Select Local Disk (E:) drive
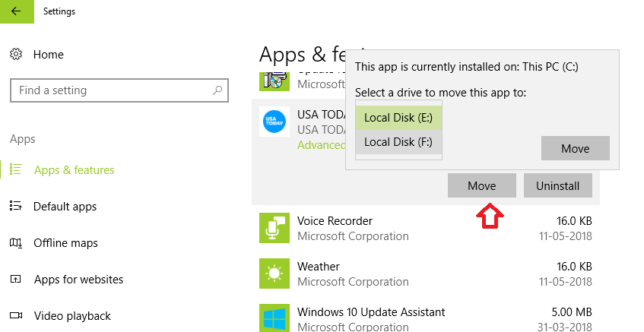 [399, 118]
